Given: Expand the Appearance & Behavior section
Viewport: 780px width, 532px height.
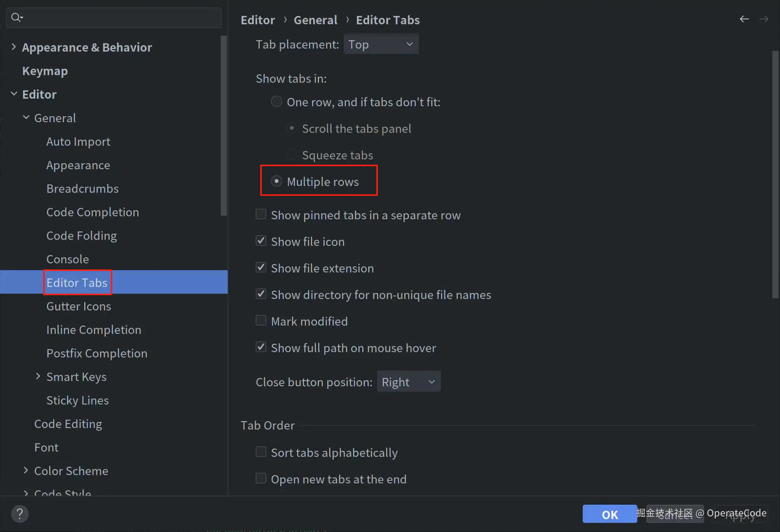Looking at the screenshot, I should (x=14, y=47).
